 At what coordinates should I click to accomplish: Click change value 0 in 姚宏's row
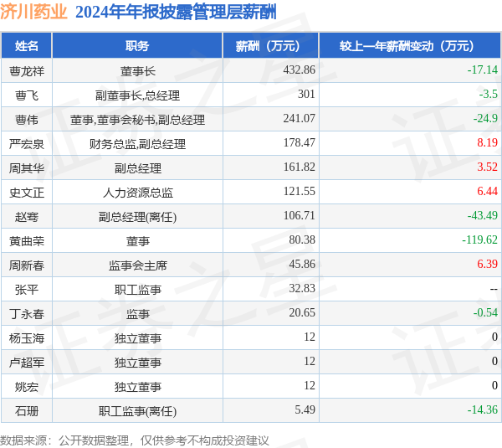[x=494, y=385]
